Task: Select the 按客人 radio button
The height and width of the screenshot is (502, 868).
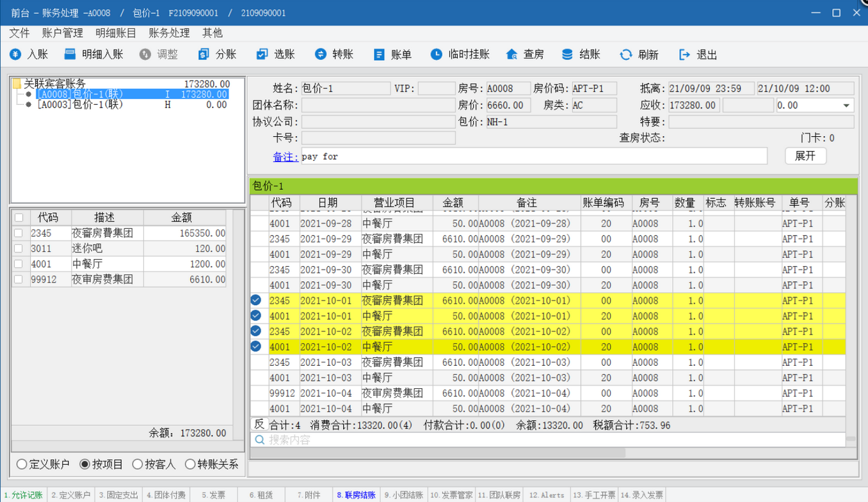Action: tap(137, 464)
